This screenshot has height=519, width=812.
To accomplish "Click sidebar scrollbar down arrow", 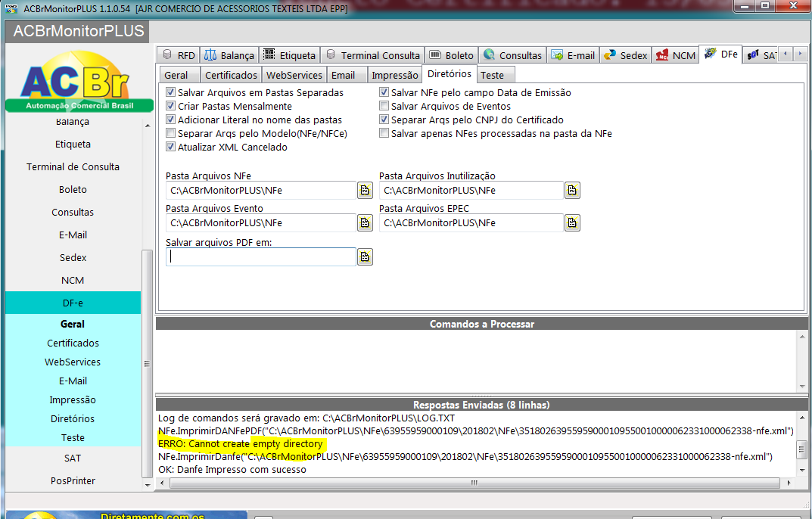I will tap(148, 485).
